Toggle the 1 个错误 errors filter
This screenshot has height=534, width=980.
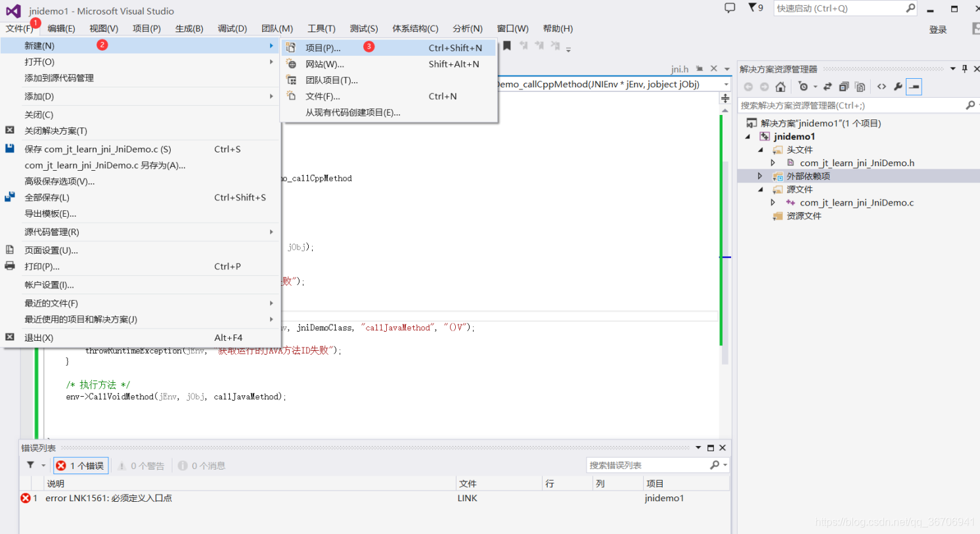coord(81,466)
